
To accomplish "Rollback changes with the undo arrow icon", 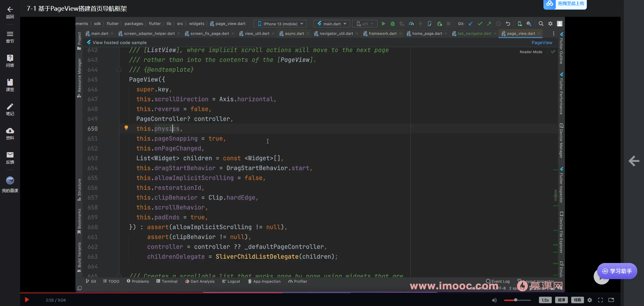I will point(508,24).
